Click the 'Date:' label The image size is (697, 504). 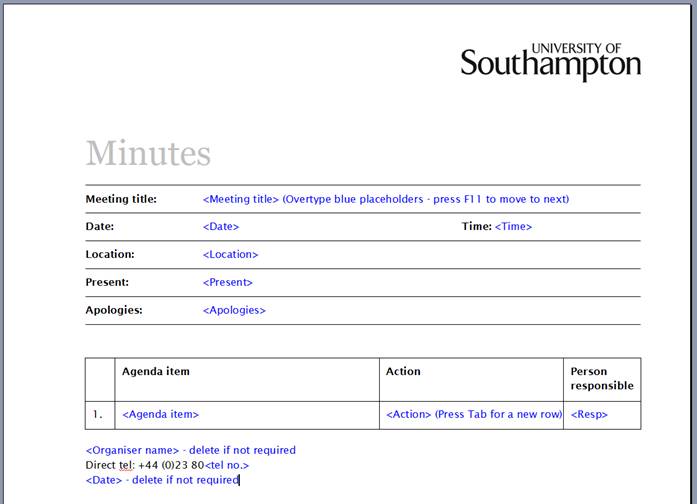(x=100, y=227)
